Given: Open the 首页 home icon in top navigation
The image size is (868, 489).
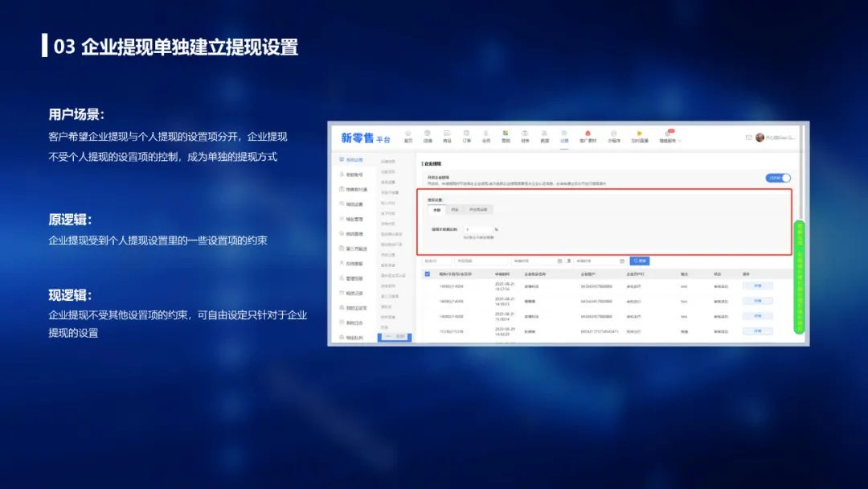Looking at the screenshot, I should [x=407, y=135].
